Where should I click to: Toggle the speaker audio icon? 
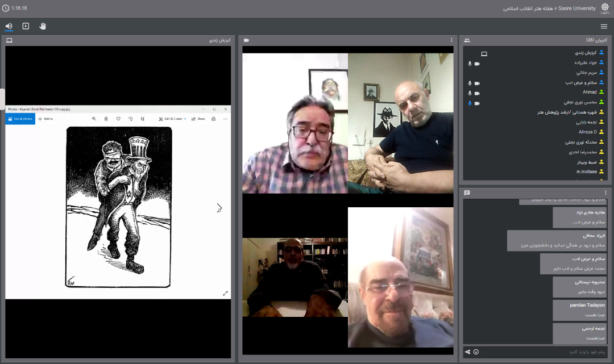(9, 26)
